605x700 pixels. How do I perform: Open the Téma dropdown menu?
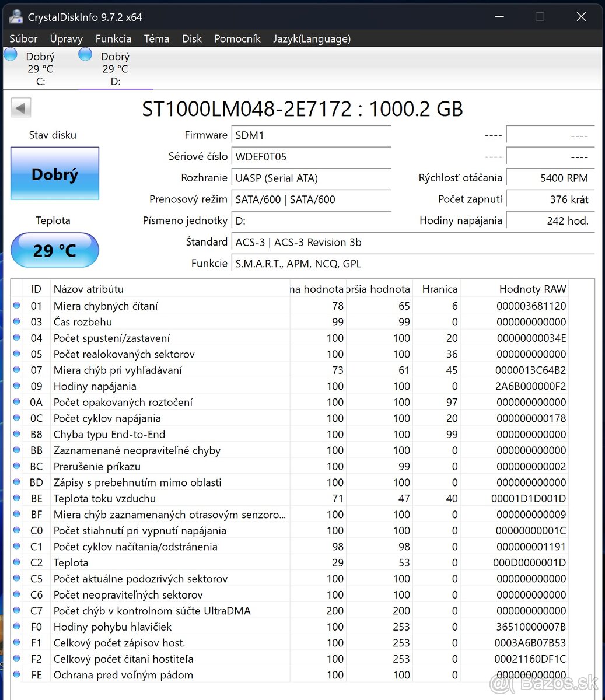(x=156, y=38)
